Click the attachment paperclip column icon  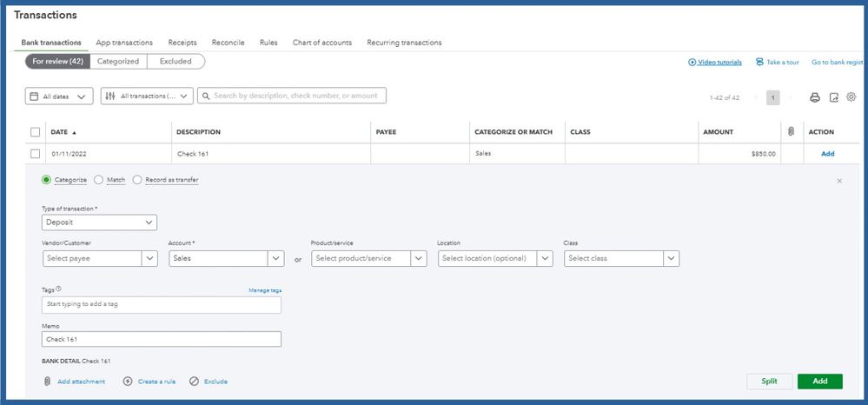click(x=791, y=132)
